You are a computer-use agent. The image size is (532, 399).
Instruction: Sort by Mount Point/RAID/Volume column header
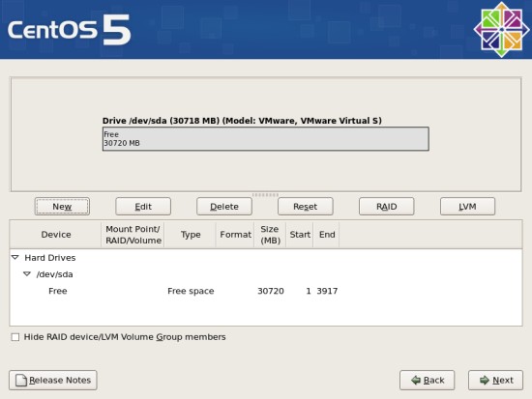coord(133,235)
